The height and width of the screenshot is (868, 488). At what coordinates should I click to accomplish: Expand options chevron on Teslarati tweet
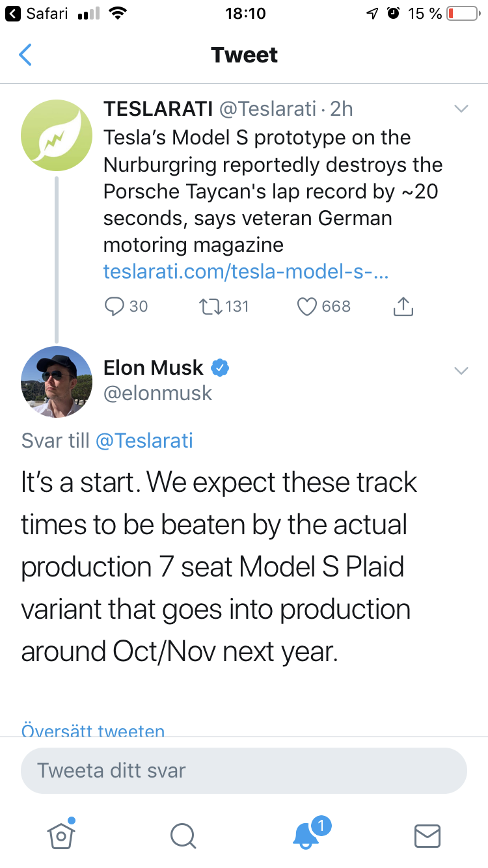461,109
